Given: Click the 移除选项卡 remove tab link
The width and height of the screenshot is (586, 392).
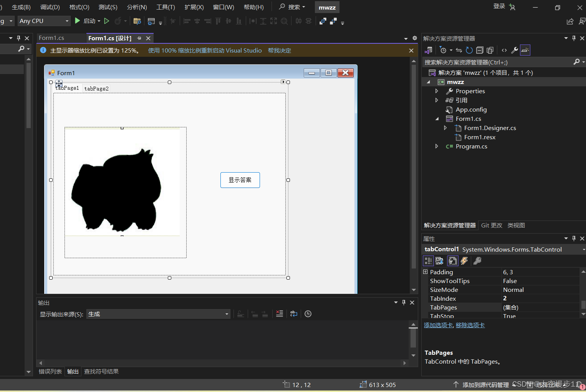Looking at the screenshot, I should coord(470,325).
